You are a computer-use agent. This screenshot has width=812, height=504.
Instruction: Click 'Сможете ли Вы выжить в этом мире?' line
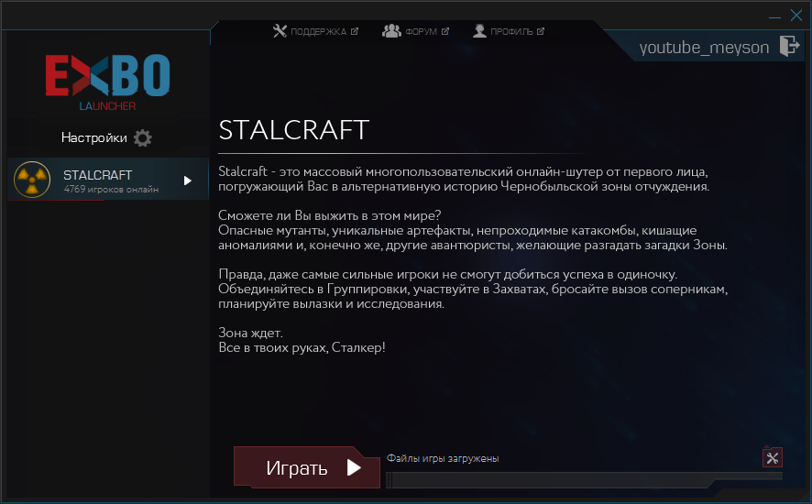click(x=330, y=215)
